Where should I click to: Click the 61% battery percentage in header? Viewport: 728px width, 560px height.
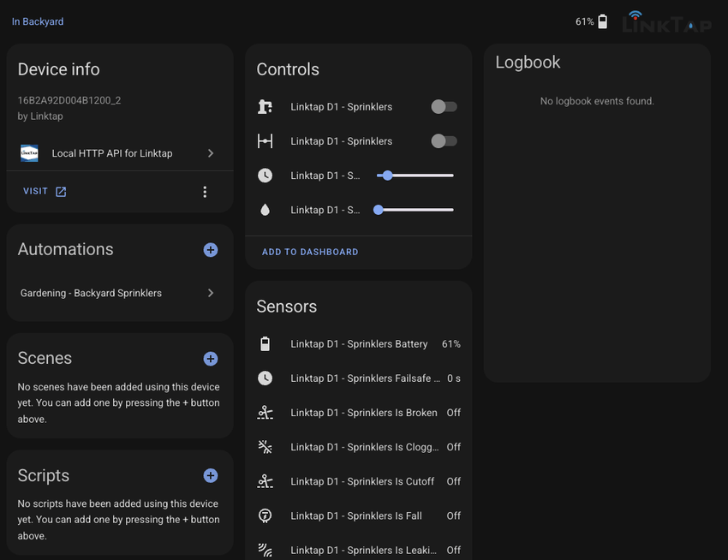click(x=584, y=21)
